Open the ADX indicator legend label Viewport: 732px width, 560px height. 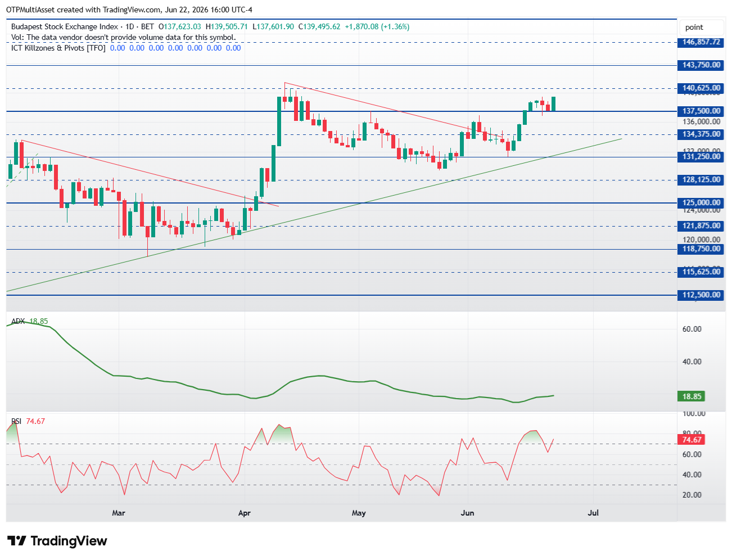[x=18, y=321]
